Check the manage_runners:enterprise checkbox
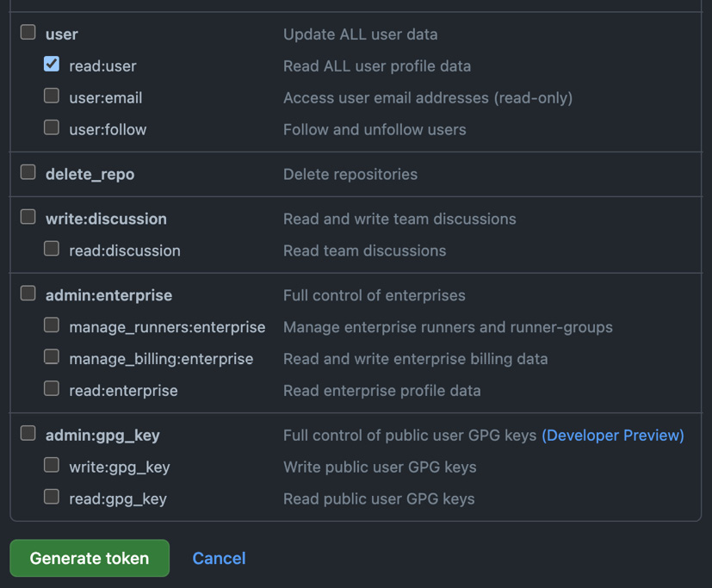The image size is (712, 588). [51, 325]
